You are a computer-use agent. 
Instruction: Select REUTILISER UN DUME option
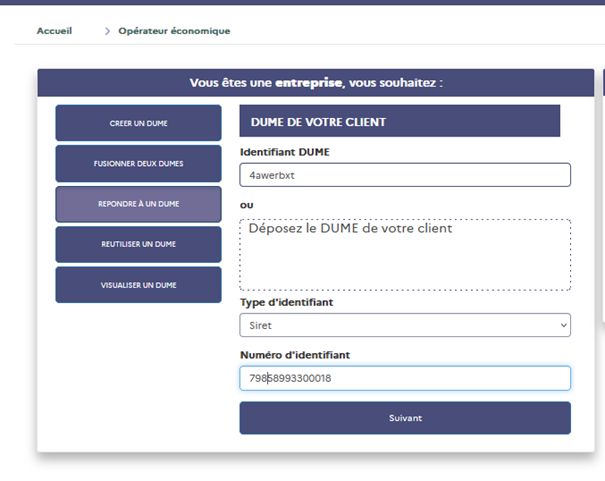(139, 244)
